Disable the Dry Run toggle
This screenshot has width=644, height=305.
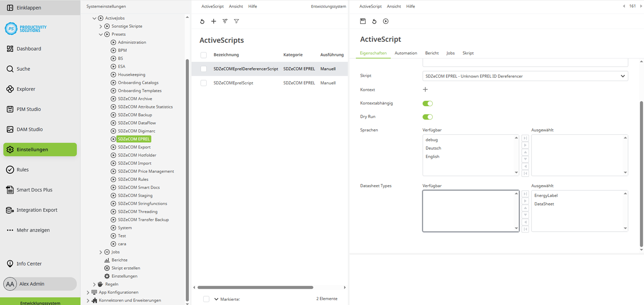tap(427, 116)
